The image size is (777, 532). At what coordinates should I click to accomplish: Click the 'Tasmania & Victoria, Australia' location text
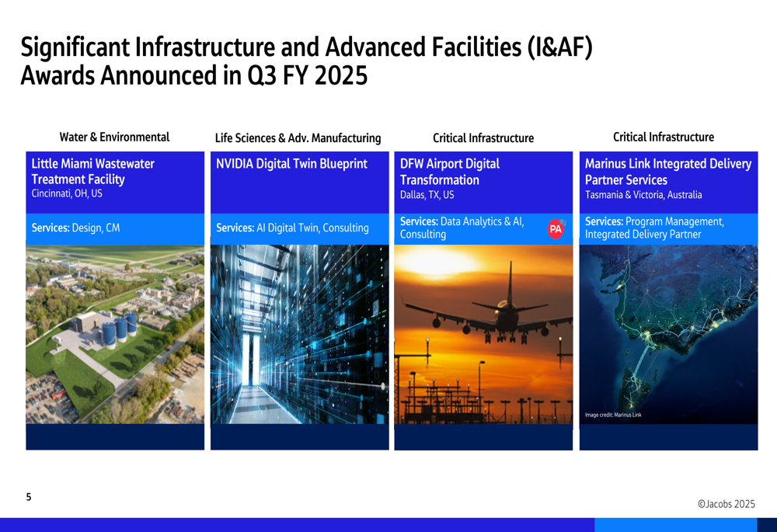coord(643,195)
